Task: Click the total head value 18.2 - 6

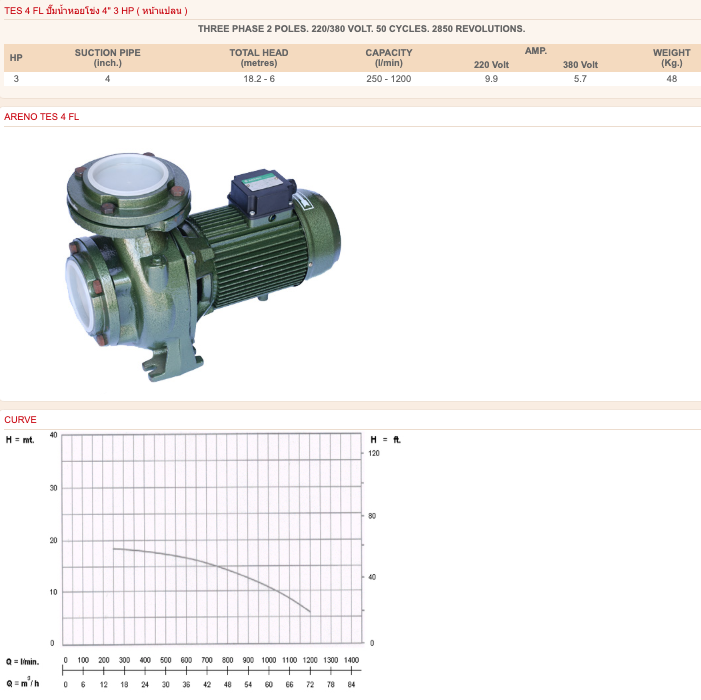Action: [259, 79]
